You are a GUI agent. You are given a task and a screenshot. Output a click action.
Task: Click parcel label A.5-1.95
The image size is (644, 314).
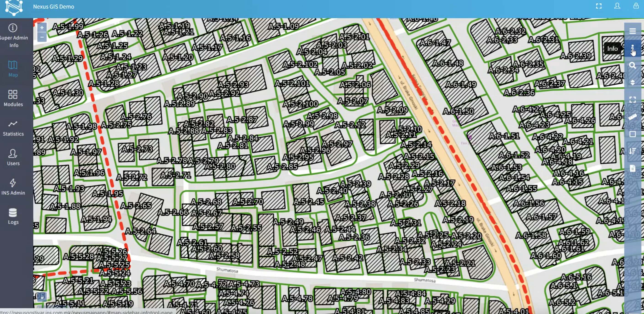108,194
